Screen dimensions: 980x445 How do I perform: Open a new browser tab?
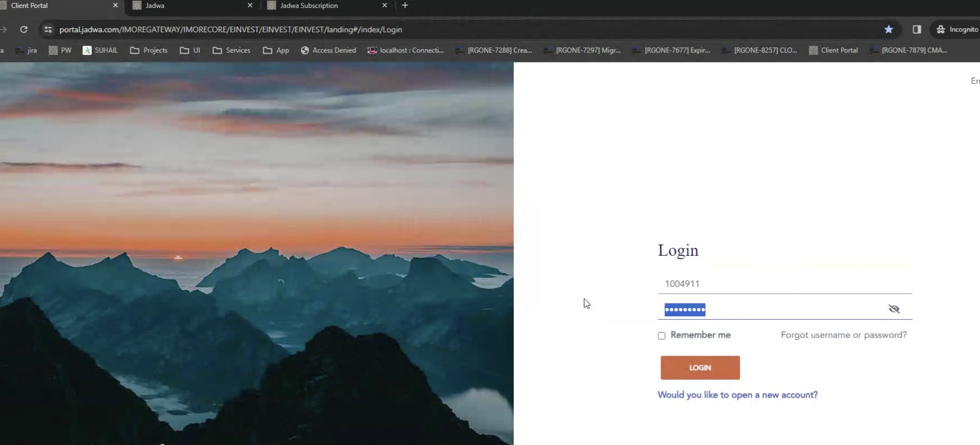(x=405, y=6)
